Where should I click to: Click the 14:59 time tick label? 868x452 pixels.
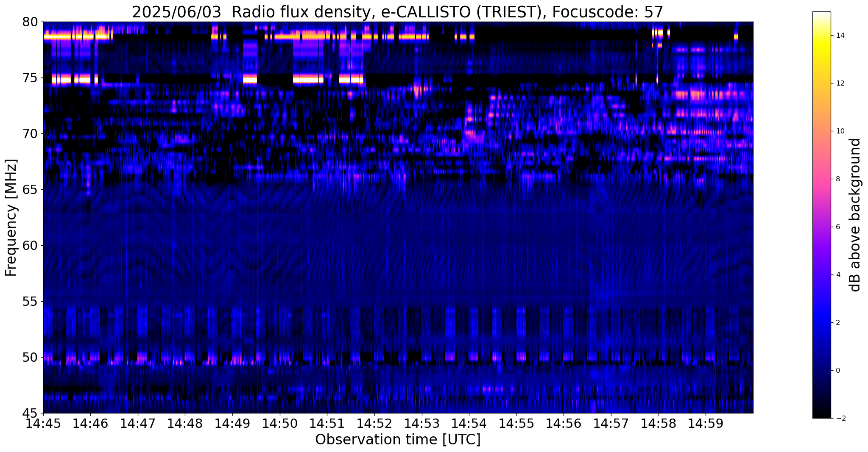(706, 423)
